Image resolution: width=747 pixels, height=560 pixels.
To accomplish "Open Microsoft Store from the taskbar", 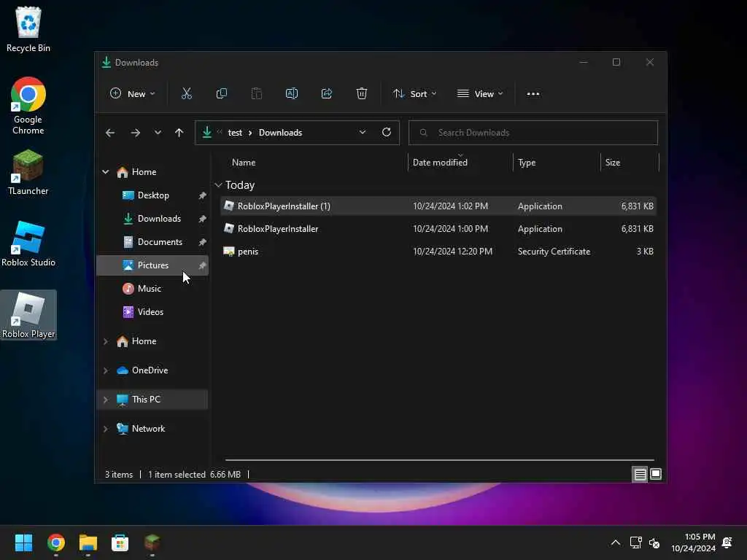I will click(x=120, y=542).
